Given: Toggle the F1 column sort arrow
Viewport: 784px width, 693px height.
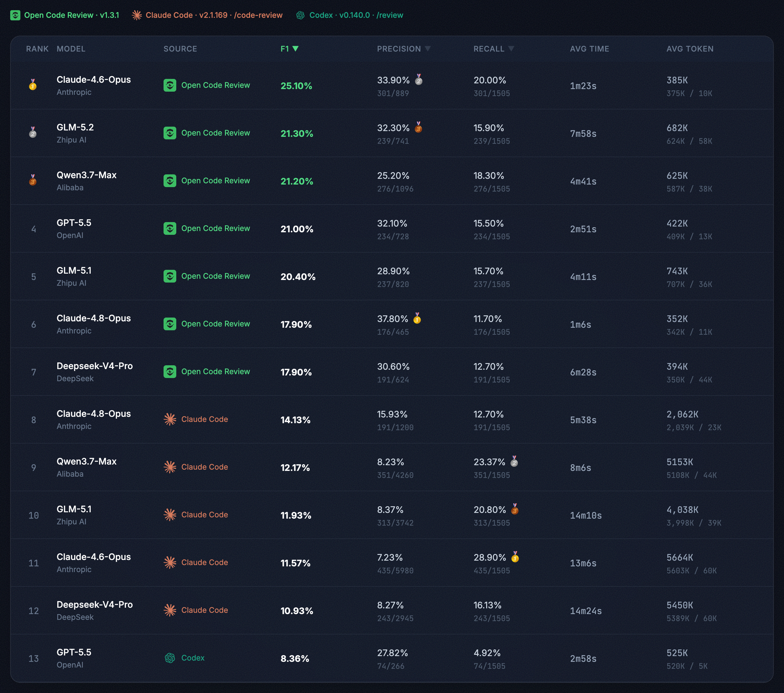Looking at the screenshot, I should tap(295, 49).
